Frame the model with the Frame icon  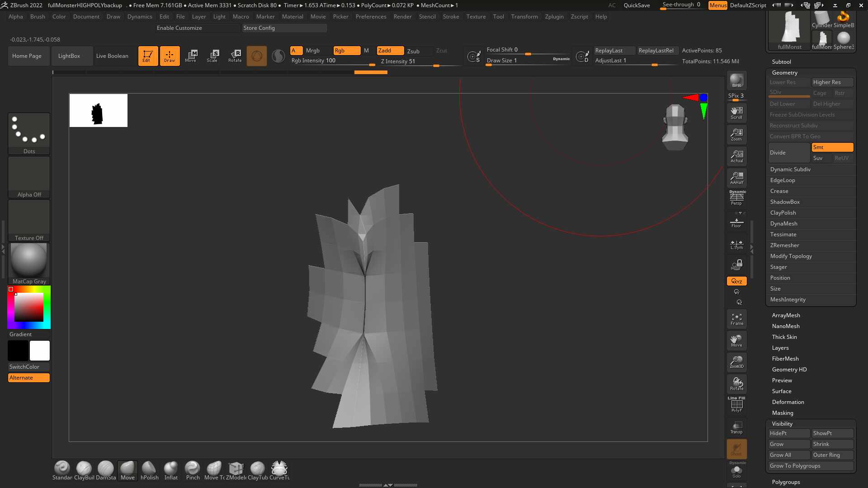pyautogui.click(x=736, y=319)
